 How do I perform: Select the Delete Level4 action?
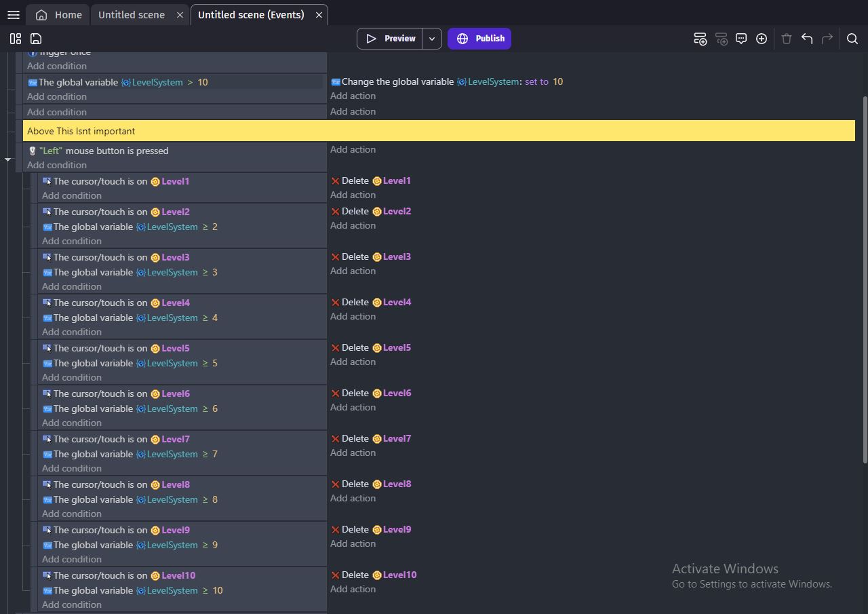(x=371, y=302)
